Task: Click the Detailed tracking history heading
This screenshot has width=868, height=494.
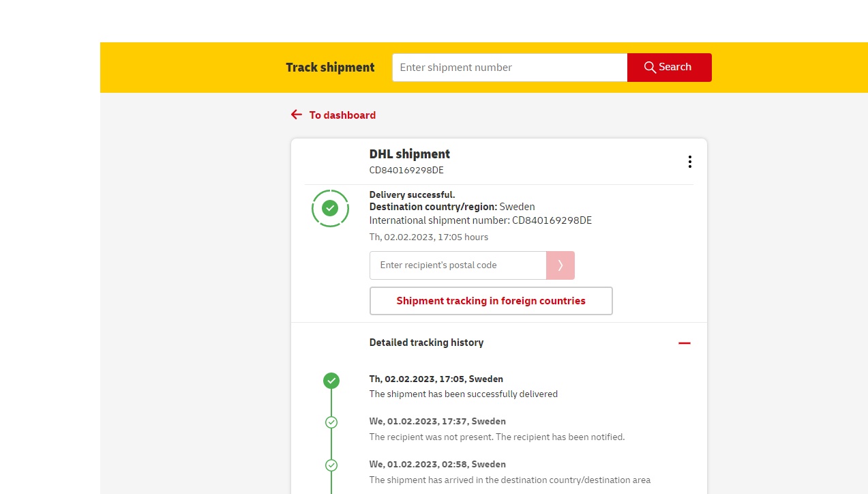Action: tap(426, 343)
